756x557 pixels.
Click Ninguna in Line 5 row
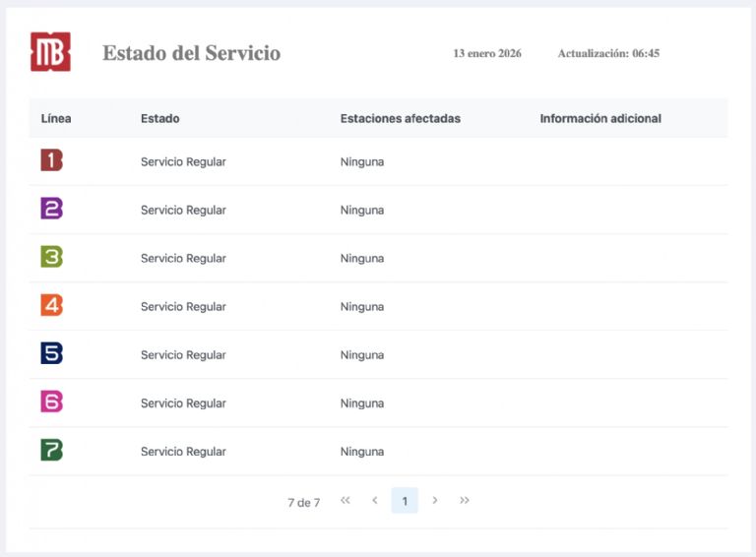click(362, 355)
